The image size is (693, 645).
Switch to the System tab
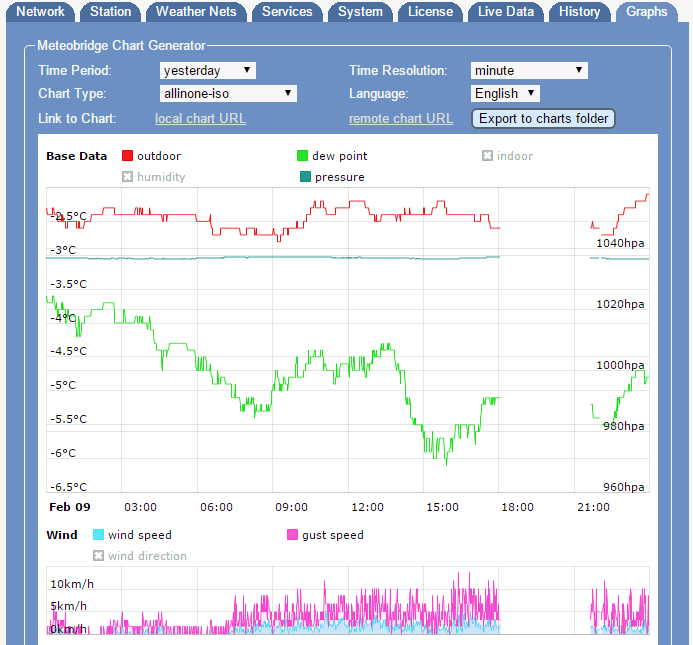click(360, 11)
